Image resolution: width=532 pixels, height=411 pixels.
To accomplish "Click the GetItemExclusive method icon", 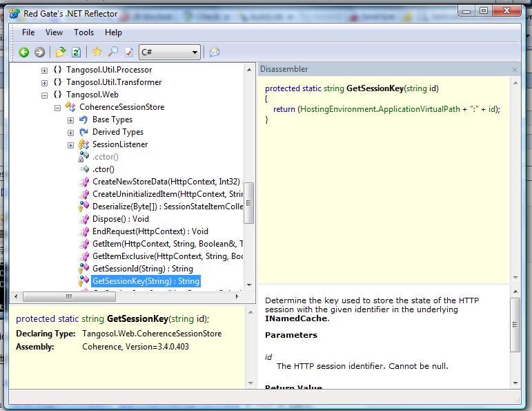I will (84, 256).
